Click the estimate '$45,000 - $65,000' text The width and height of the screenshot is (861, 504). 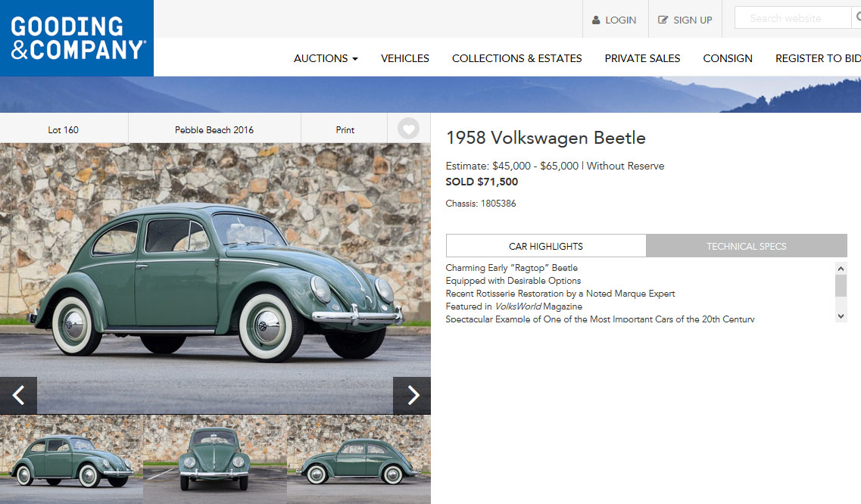click(x=535, y=166)
